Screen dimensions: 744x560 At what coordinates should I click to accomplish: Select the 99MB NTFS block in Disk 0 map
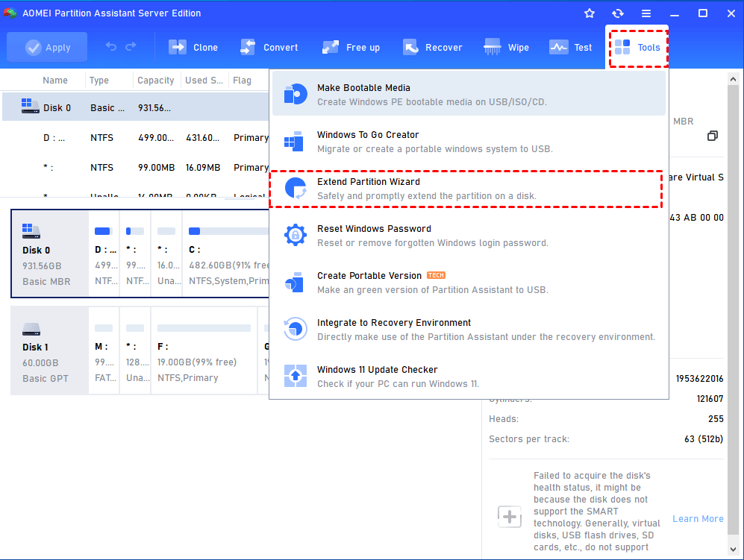(135, 254)
